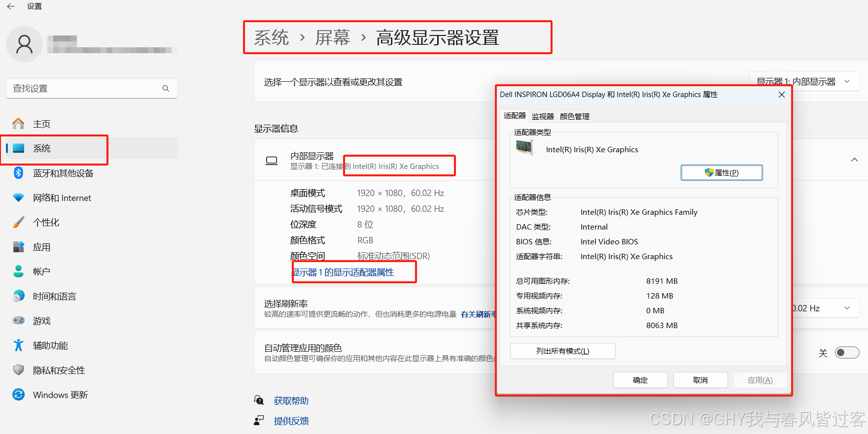Open 网络和 Internet Wi-Fi icon
This screenshot has height=434, width=868.
pos(18,198)
